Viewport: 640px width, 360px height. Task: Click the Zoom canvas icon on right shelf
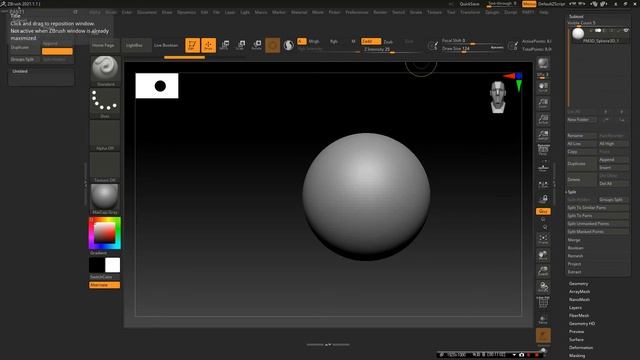(543, 103)
